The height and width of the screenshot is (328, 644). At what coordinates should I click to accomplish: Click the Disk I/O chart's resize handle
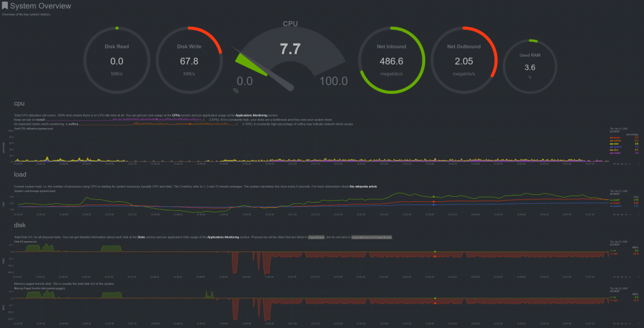point(638,277)
